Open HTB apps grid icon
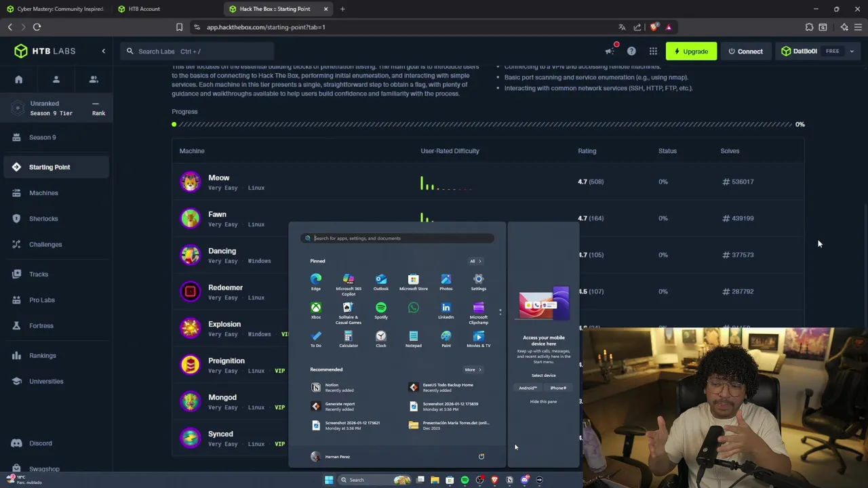The image size is (868, 488). tap(653, 52)
